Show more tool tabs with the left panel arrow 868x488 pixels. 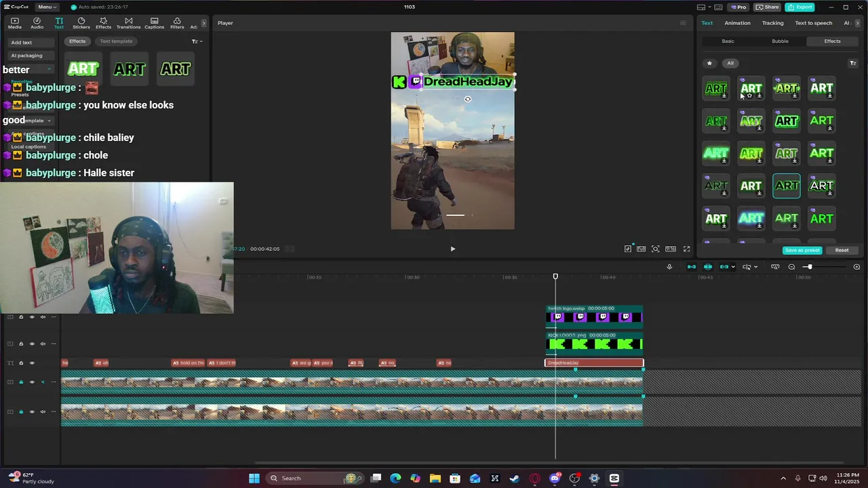coord(203,23)
